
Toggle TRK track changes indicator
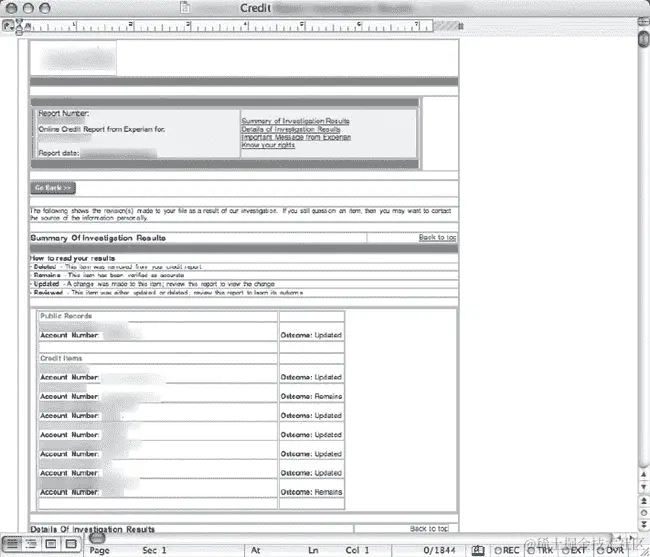[x=540, y=550]
